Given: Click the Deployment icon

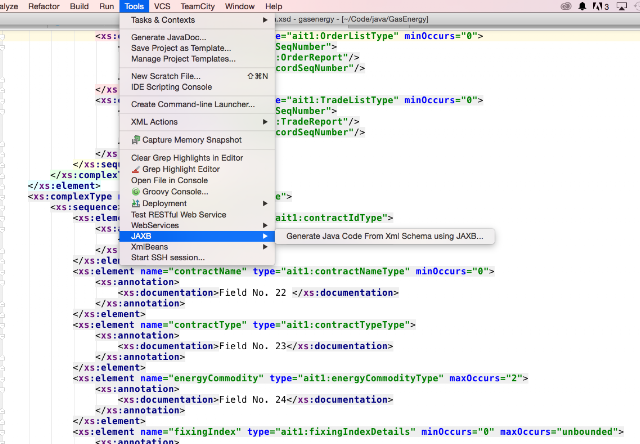Looking at the screenshot, I should pyautogui.click(x=136, y=203).
